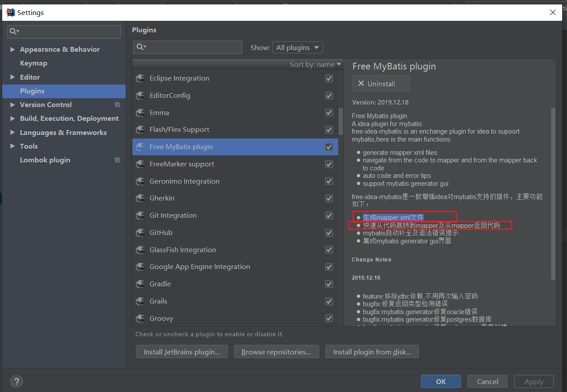Close the Settings dialog
567x392 pixels.
click(x=553, y=12)
